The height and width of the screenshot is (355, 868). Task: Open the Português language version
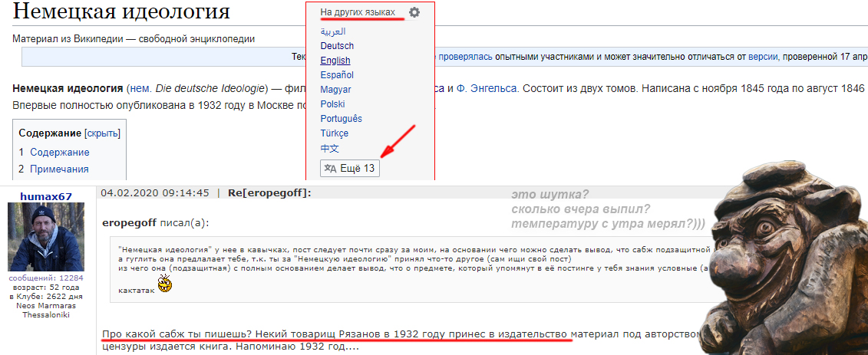click(341, 119)
